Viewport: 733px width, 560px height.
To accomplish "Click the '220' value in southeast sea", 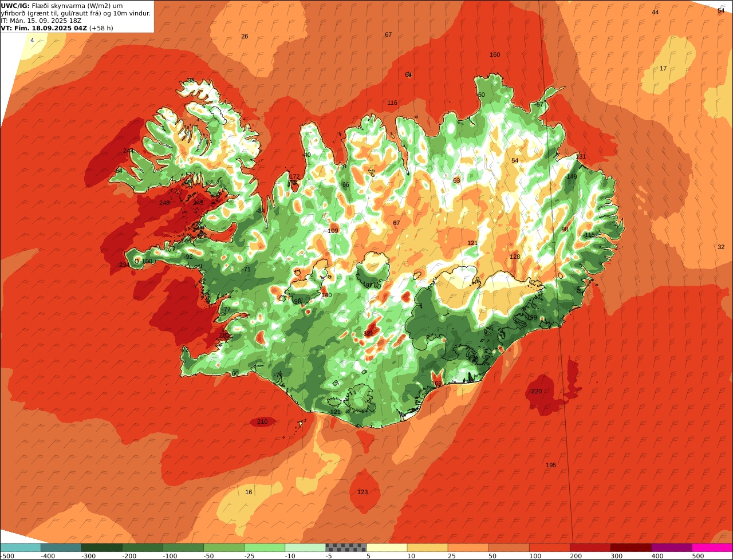I will (x=537, y=392).
